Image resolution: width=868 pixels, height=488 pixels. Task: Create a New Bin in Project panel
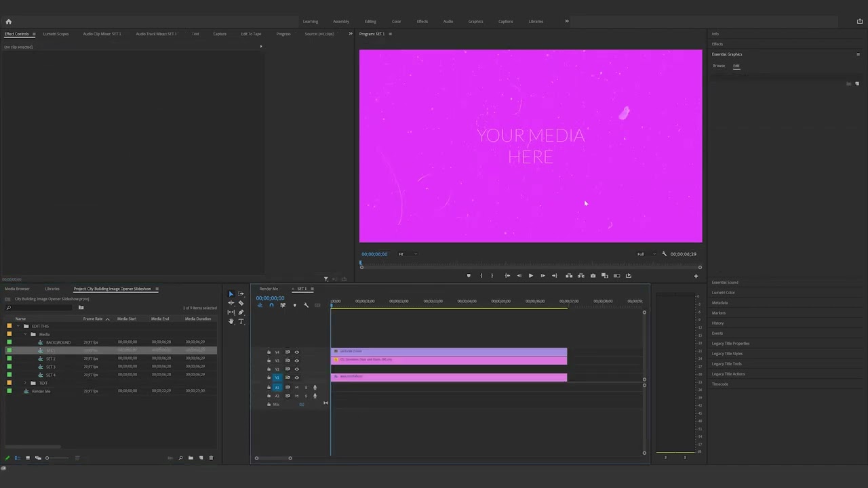(191, 458)
